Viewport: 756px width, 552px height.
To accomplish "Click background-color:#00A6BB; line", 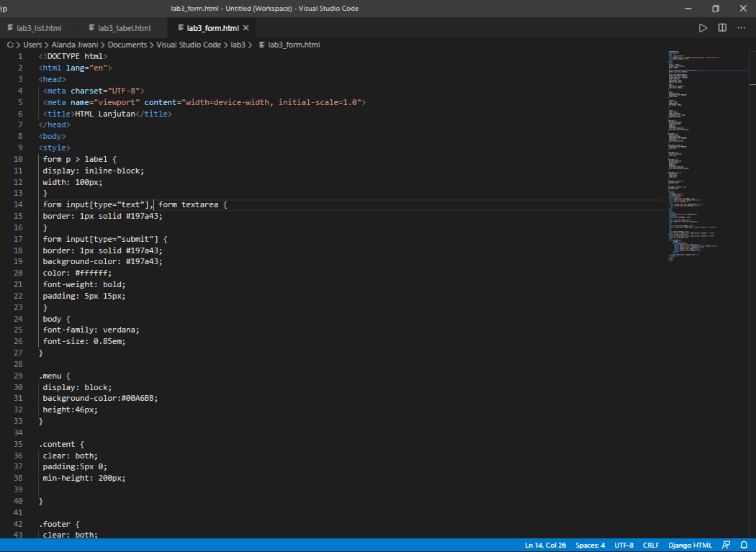I will click(100, 398).
